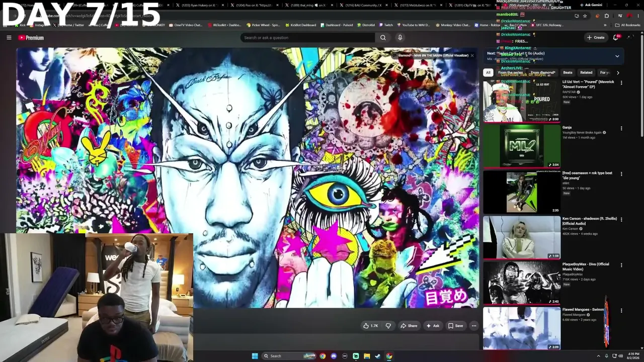Open osamason die young beat thumbnail
644x362 pixels.
(x=522, y=192)
